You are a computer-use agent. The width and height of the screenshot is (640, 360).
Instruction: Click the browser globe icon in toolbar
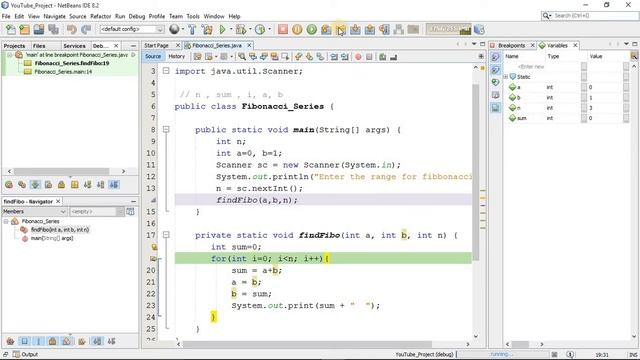(x=174, y=29)
